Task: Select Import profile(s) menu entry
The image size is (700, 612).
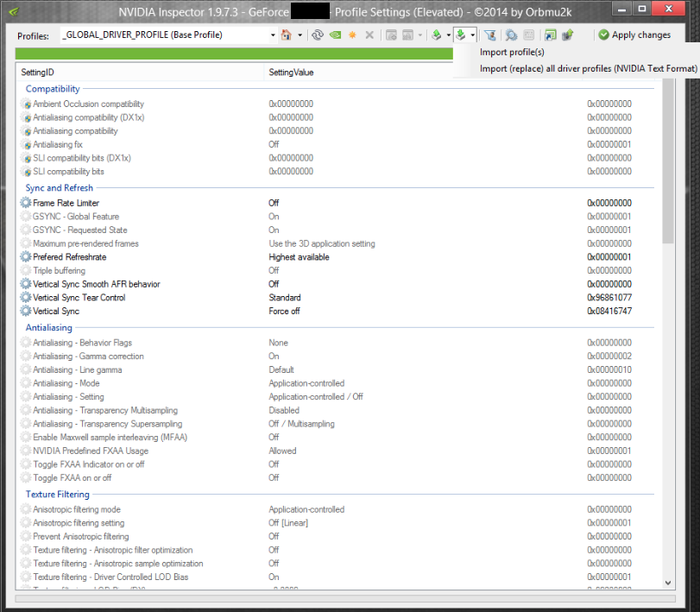Action: (512, 53)
